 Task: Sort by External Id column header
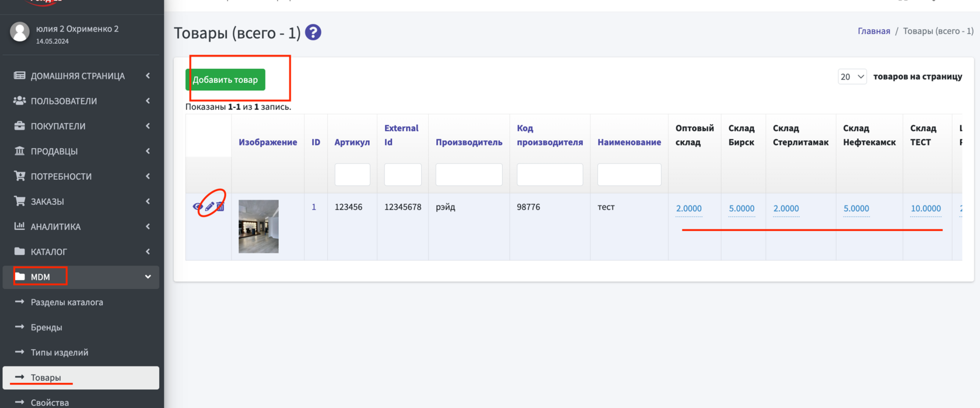pos(401,135)
